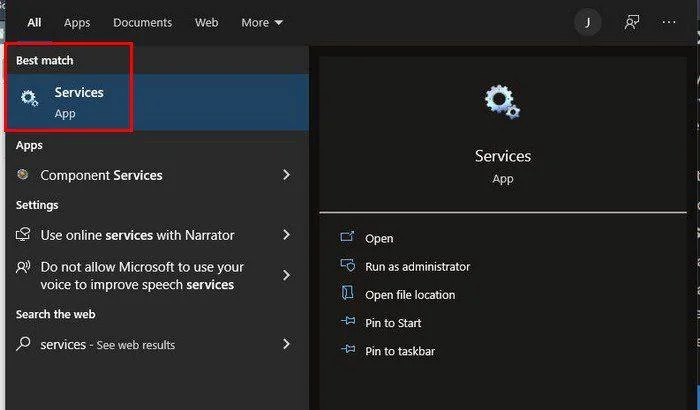Open the More filters dropdown
The image size is (700, 410).
click(262, 22)
